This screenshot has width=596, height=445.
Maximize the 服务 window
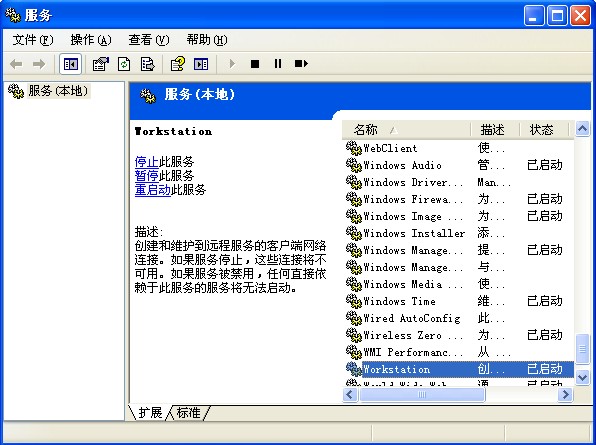[x=557, y=16]
